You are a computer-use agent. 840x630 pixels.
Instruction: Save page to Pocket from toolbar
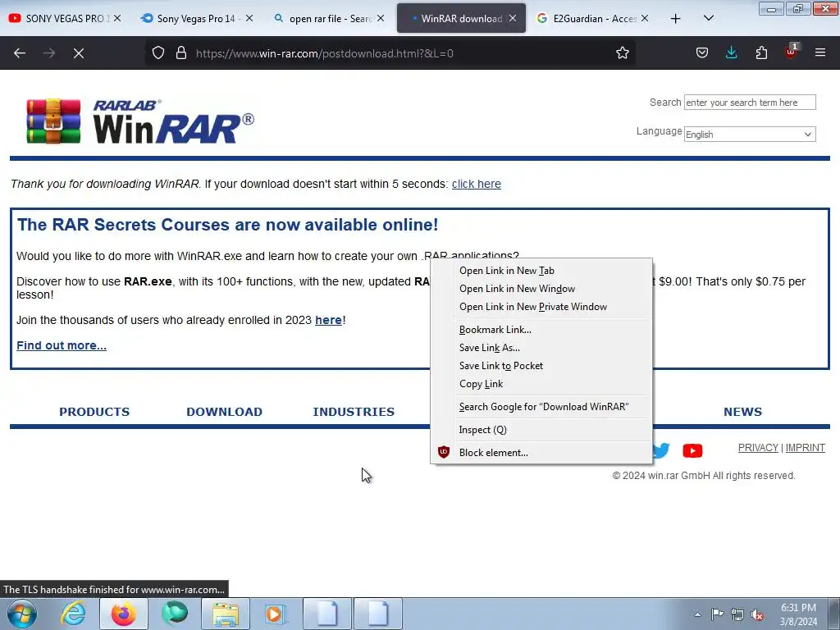point(702,53)
